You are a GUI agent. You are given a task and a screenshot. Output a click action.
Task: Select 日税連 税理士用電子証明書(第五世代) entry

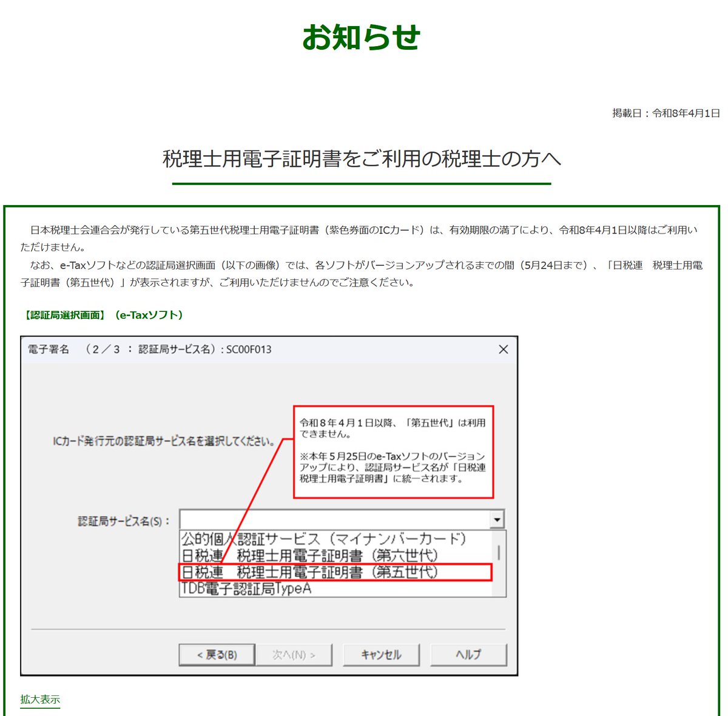coord(335,572)
